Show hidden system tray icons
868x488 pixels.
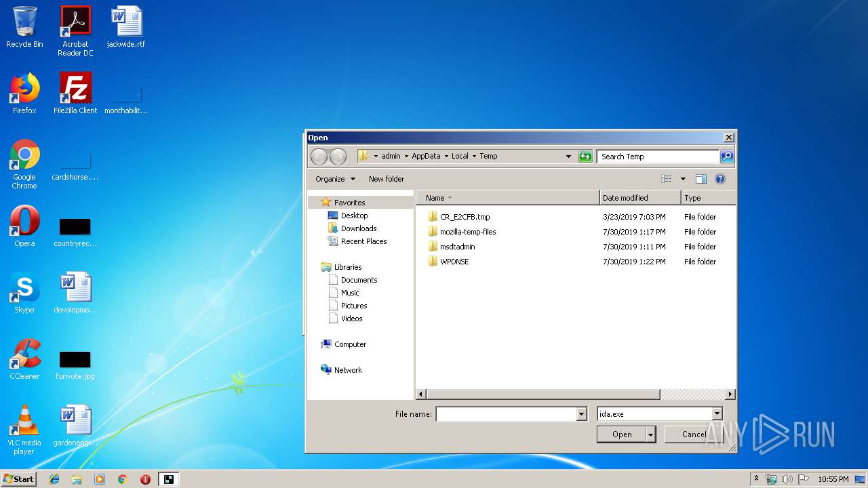click(x=756, y=479)
